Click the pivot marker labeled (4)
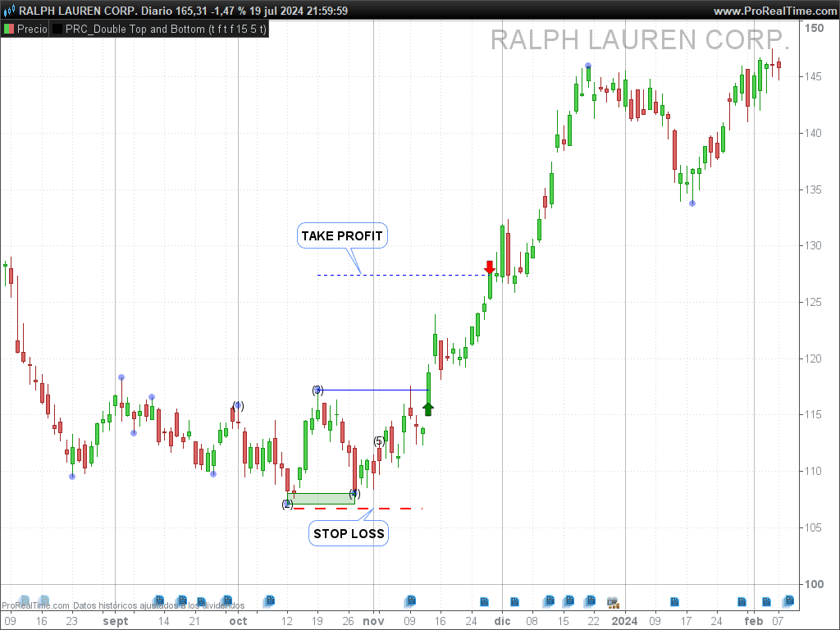Viewport: 840px width, 630px height. coord(354,493)
